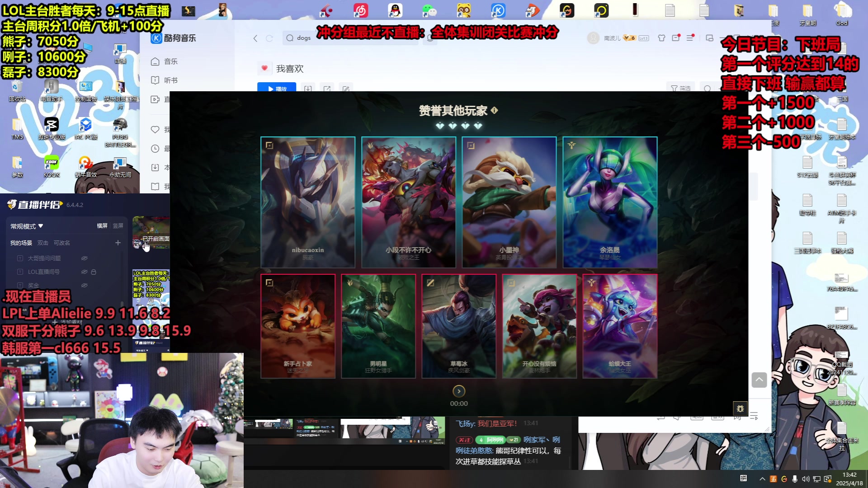Open the KuGou messages icon
Image resolution: width=868 pixels, height=488 pixels.
(676, 38)
